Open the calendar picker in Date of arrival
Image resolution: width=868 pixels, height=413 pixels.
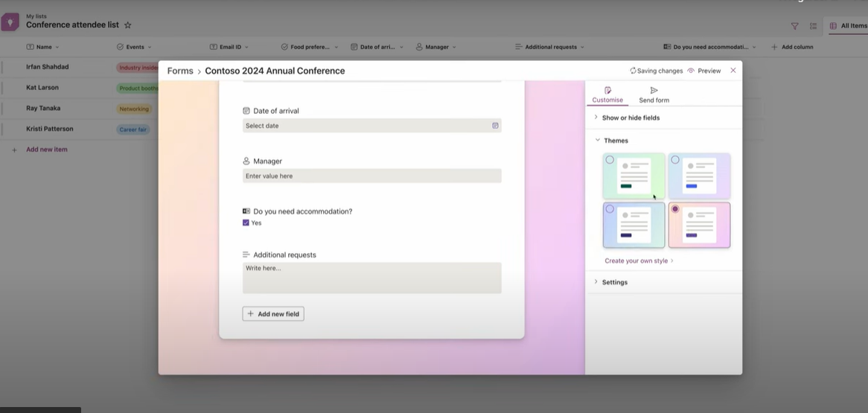click(495, 126)
